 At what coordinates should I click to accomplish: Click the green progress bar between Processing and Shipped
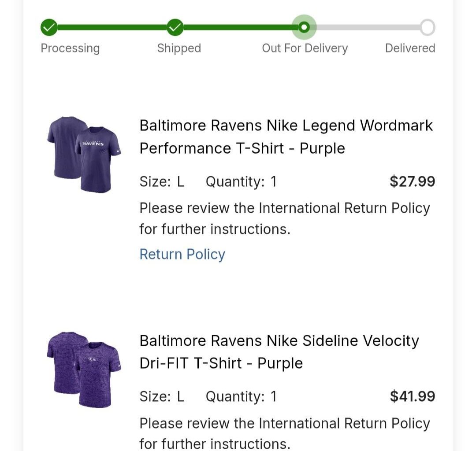[112, 27]
